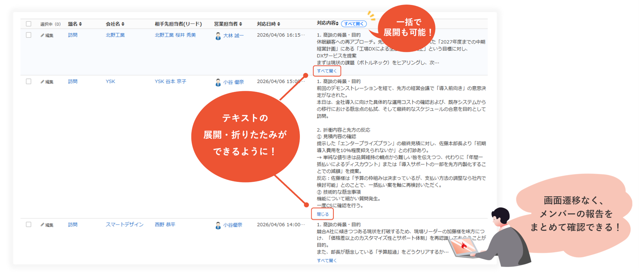644x273 pixels.
Task: Sort by 営業担当者 column header
Action: [228, 24]
